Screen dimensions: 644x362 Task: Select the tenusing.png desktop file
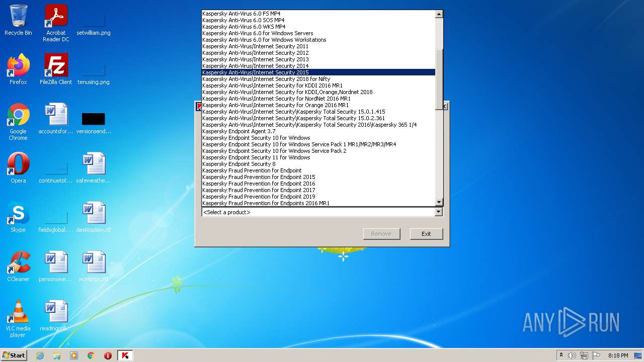(94, 73)
